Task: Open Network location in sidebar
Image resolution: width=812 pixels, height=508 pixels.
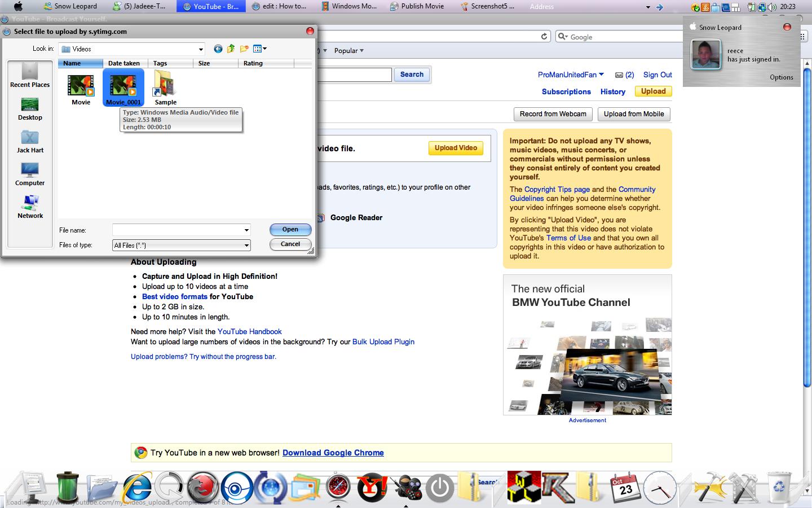Action: tap(30, 207)
